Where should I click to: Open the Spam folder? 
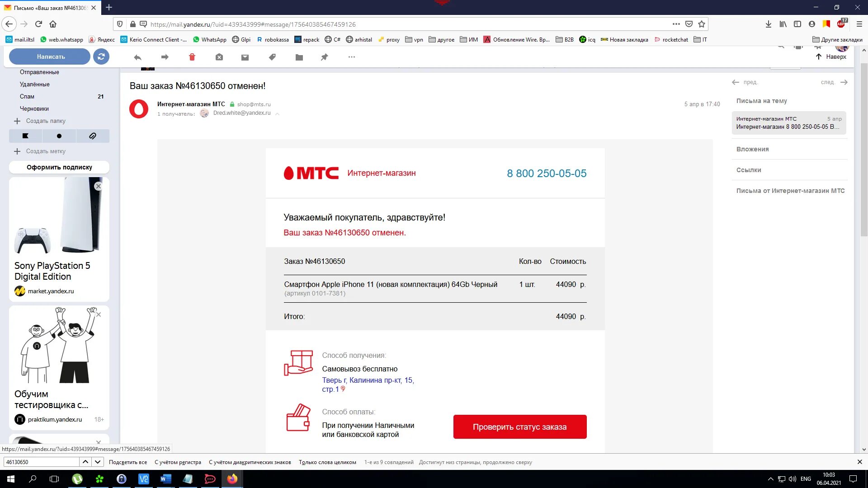click(27, 96)
